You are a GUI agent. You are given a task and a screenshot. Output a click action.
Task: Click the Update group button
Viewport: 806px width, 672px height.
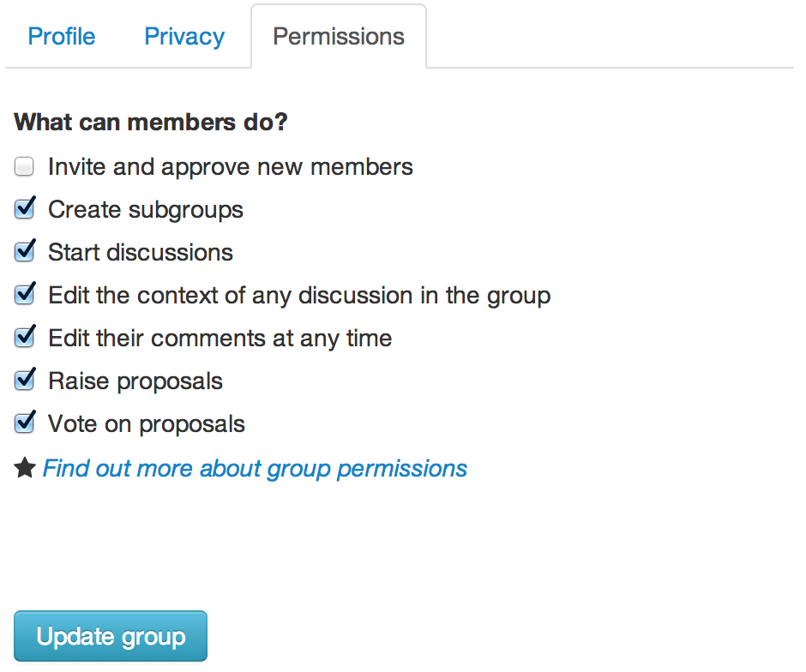coord(111,636)
